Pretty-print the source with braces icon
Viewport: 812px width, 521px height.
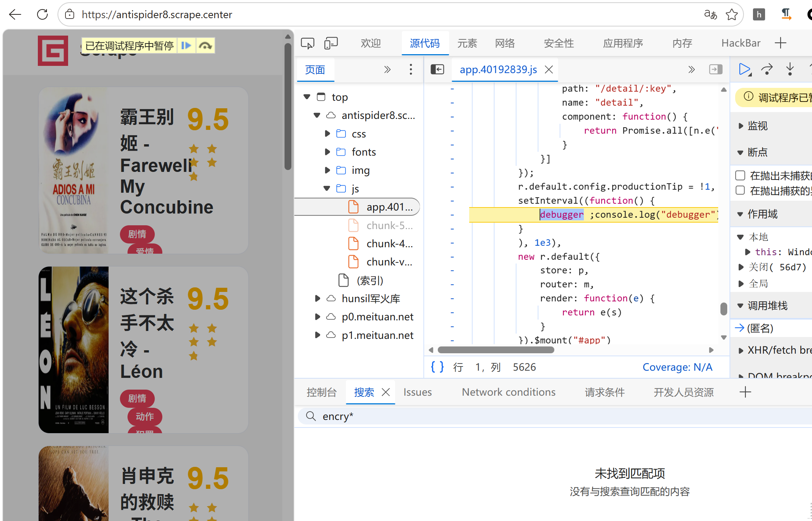[x=437, y=367]
